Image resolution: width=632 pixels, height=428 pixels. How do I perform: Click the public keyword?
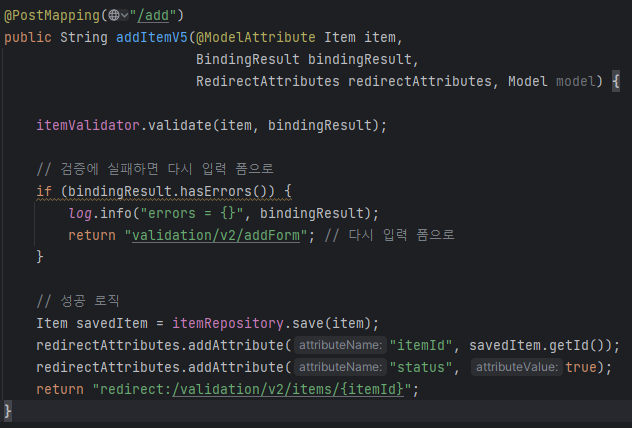click(28, 37)
